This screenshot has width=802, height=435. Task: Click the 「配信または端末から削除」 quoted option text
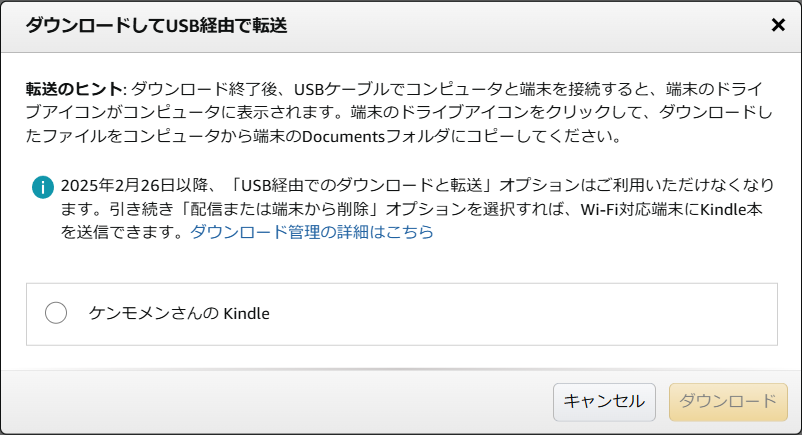point(280,208)
